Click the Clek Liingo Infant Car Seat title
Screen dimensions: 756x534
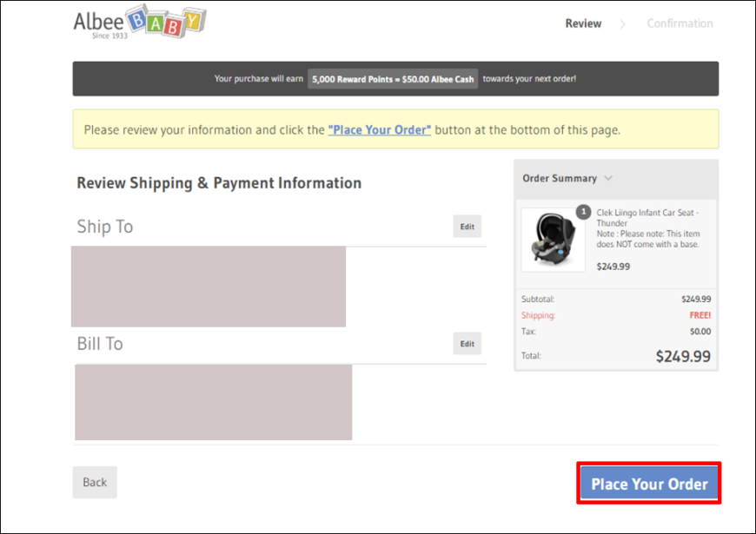(647, 218)
